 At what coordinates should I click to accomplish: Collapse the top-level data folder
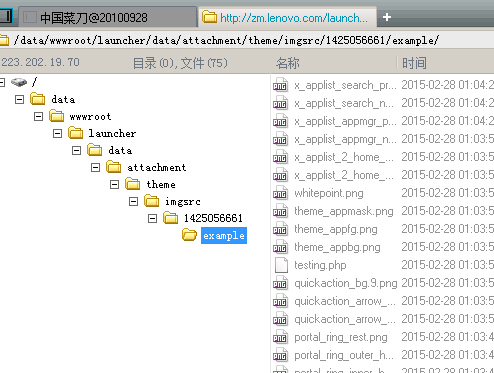coord(20,99)
